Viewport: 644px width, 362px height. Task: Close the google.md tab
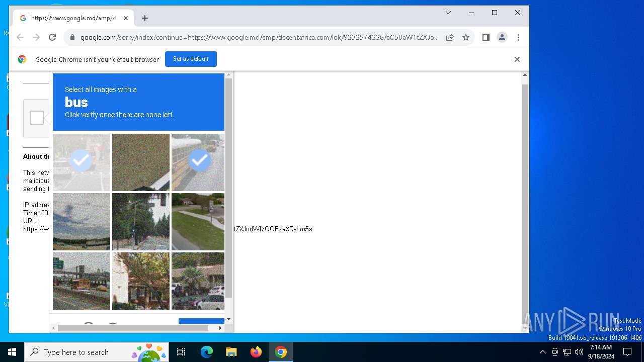coord(126,18)
